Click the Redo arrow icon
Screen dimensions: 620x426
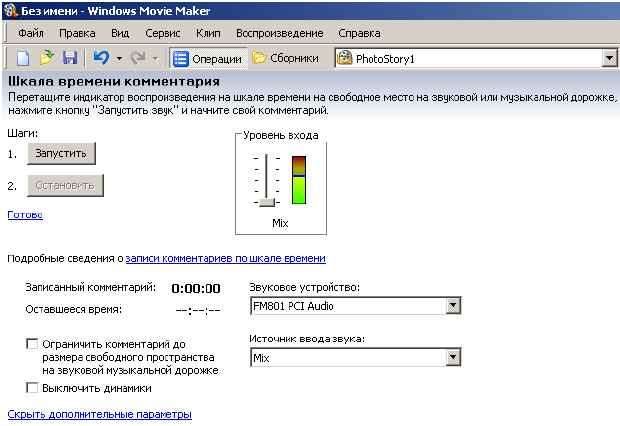pos(138,59)
